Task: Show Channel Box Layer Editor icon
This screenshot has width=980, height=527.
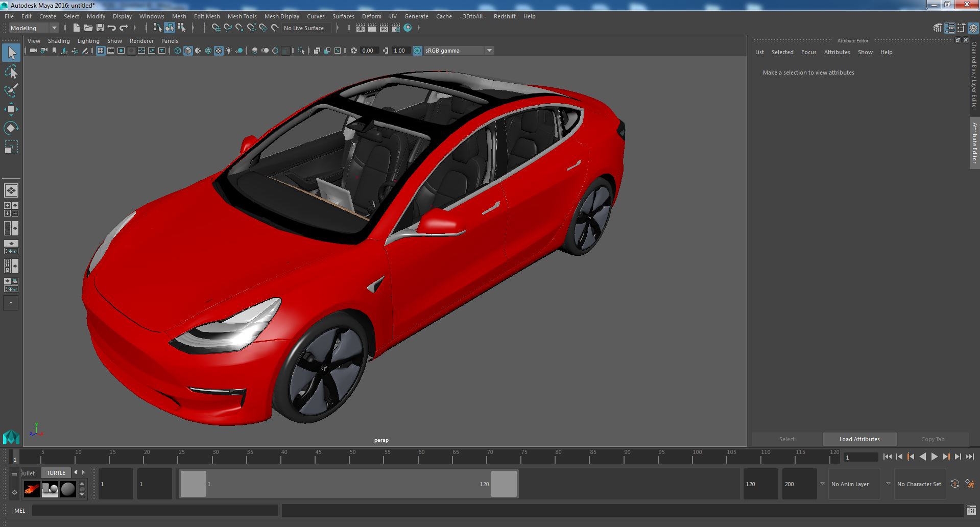Action: click(973, 28)
